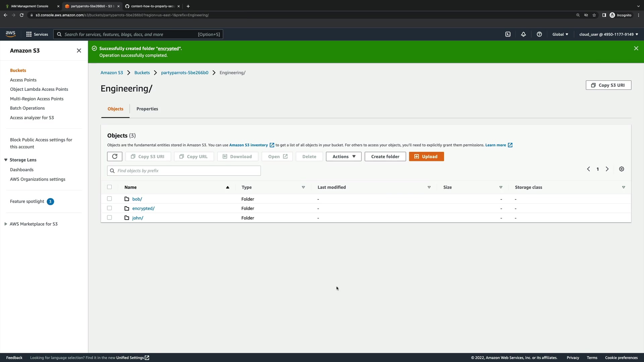
Task: Open the Actions dropdown menu
Action: tap(343, 157)
